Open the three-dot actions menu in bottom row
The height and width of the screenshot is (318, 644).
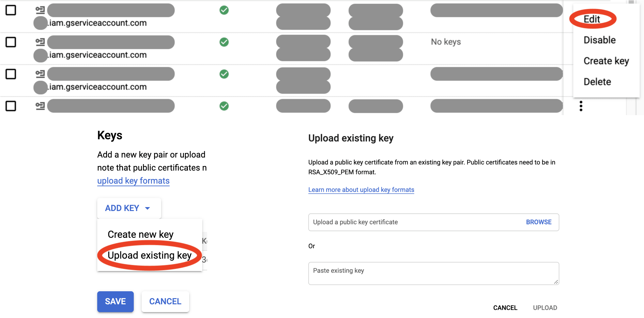pos(581,106)
